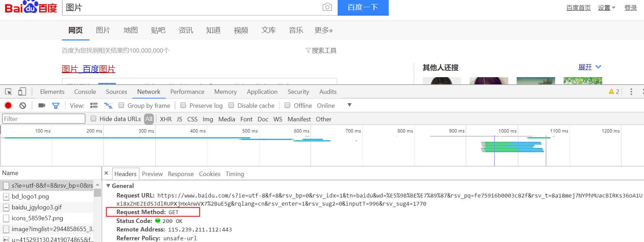
Task: Open the Cookies tab
Action: coord(210,174)
